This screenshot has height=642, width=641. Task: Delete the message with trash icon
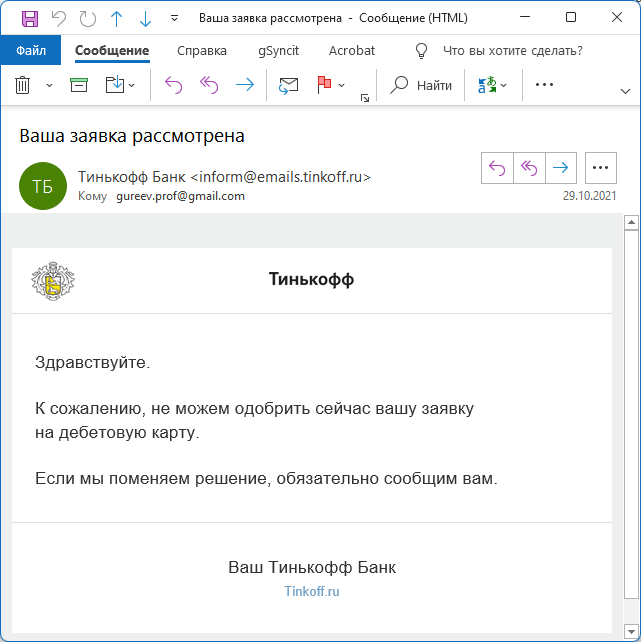coord(23,85)
